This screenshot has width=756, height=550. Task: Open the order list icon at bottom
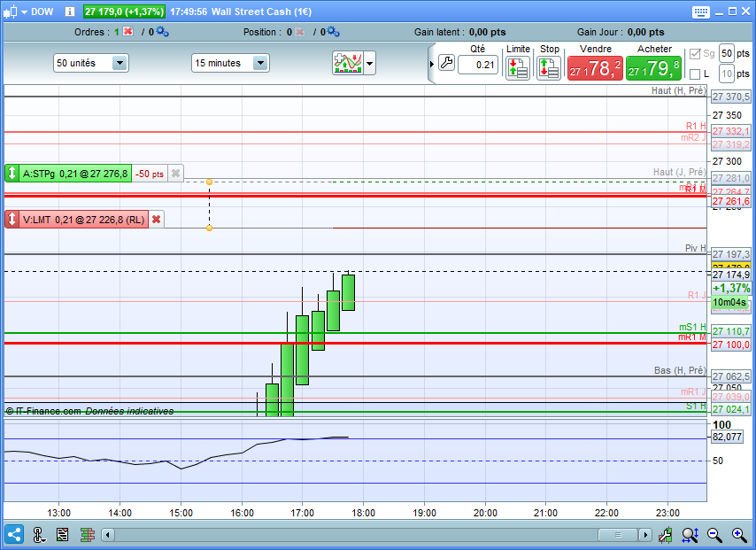coord(62,535)
